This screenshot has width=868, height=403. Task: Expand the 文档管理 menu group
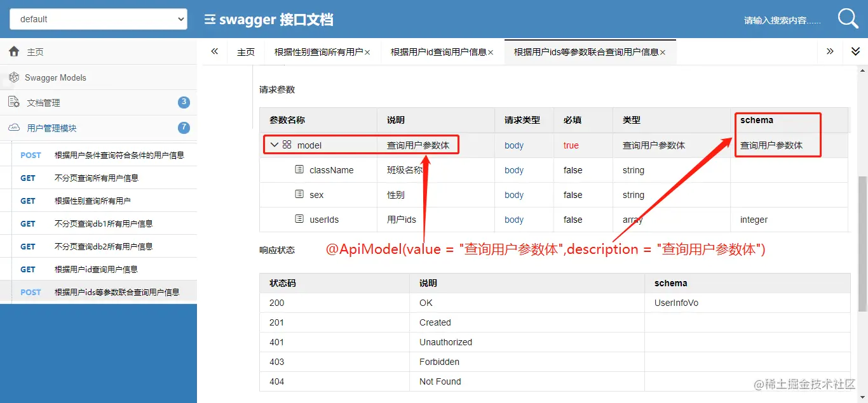[98, 103]
